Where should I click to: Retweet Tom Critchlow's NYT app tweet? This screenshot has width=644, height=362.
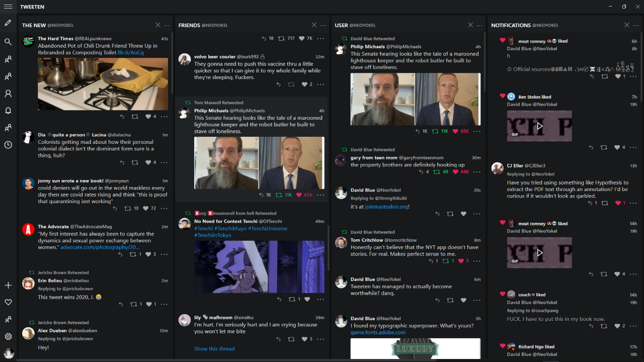pyautogui.click(x=446, y=261)
